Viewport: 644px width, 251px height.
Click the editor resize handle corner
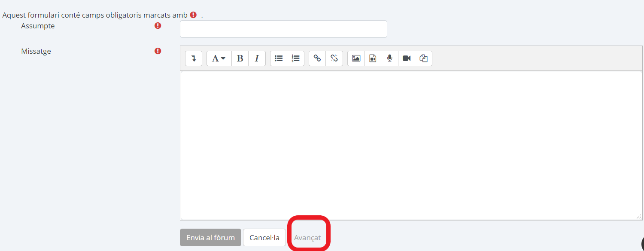pos(639,217)
